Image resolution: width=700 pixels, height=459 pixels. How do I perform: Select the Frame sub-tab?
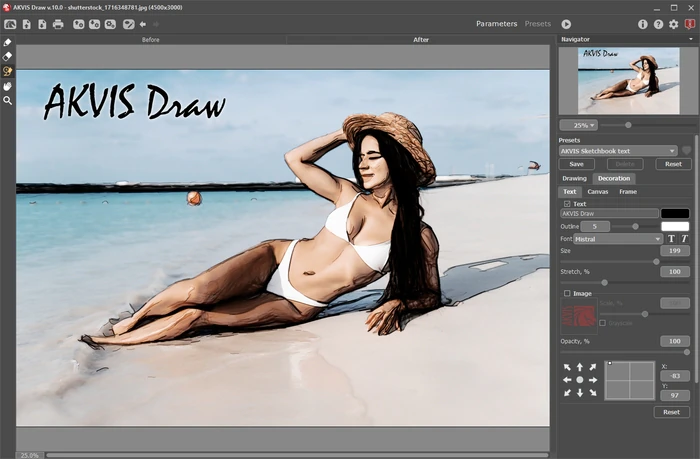tap(628, 192)
